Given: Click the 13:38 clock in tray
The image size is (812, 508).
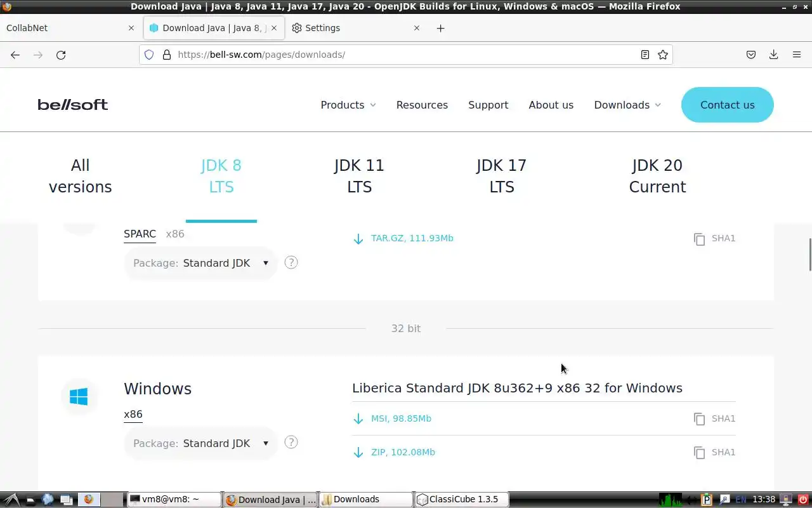Looking at the screenshot, I should click(x=764, y=500).
